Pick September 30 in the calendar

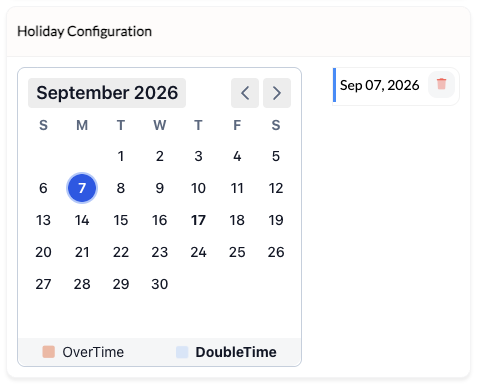[160, 284]
